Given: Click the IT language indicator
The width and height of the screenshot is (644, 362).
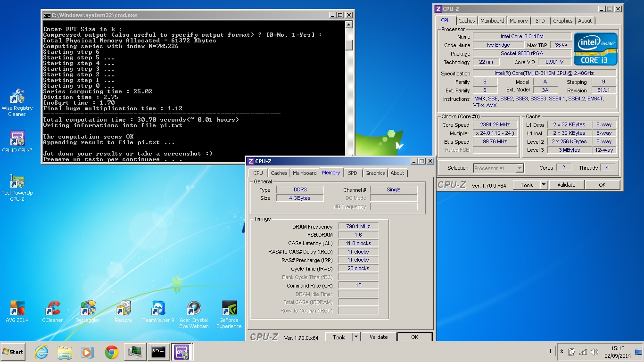Looking at the screenshot, I should click(550, 351).
